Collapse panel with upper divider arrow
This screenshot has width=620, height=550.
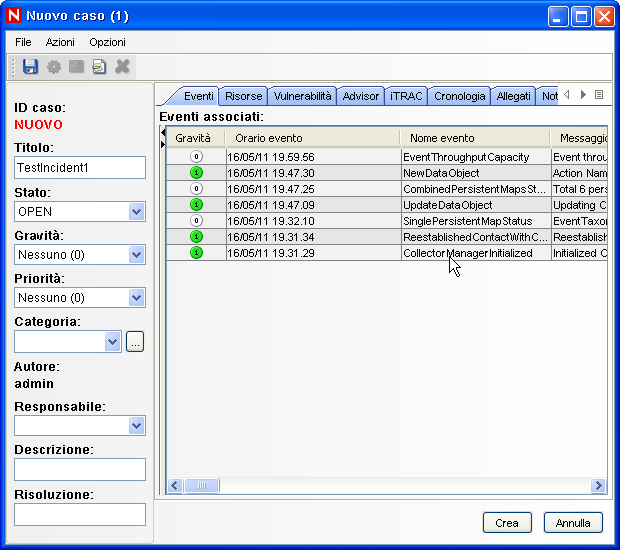[x=163, y=132]
